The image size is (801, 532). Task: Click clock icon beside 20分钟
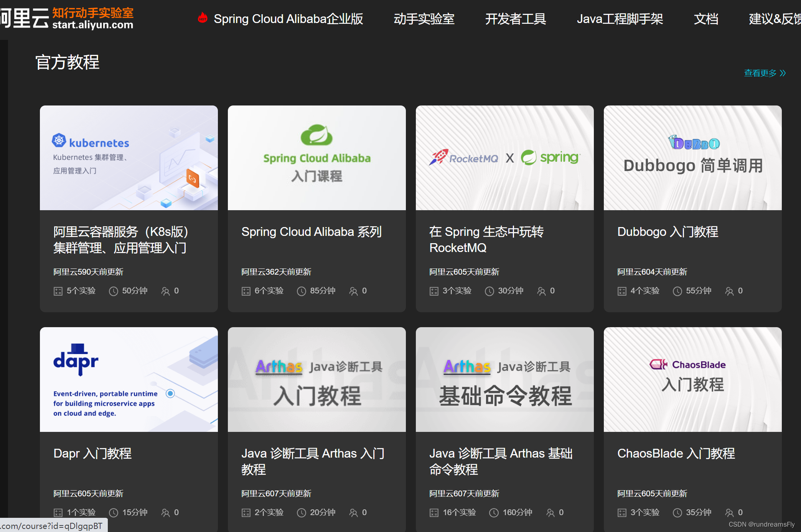302,513
